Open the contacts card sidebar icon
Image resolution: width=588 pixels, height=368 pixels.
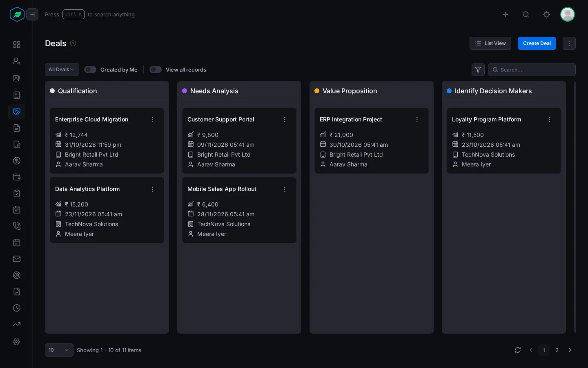(x=17, y=78)
